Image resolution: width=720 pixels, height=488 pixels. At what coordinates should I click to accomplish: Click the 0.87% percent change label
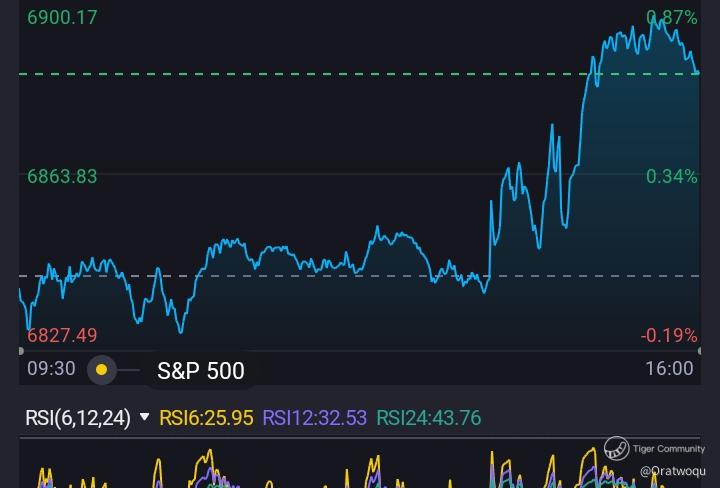tap(672, 17)
